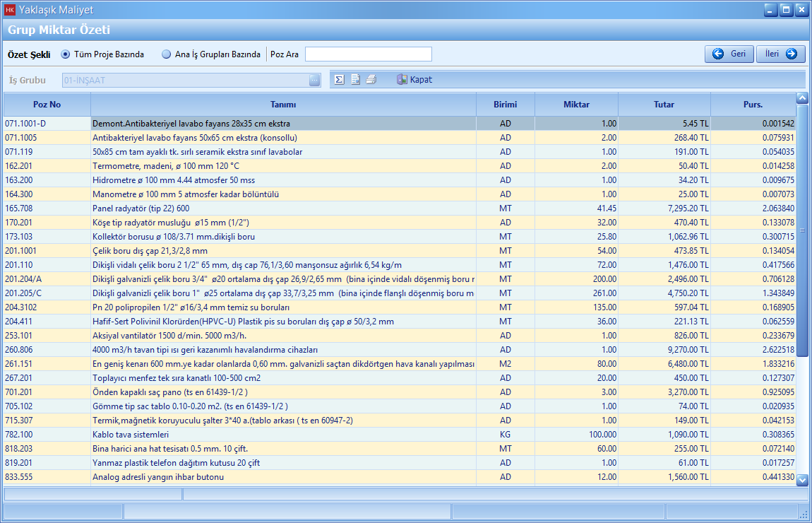Select the Tüm Proje Bazında radio option
The width and height of the screenshot is (812, 523).
click(66, 54)
